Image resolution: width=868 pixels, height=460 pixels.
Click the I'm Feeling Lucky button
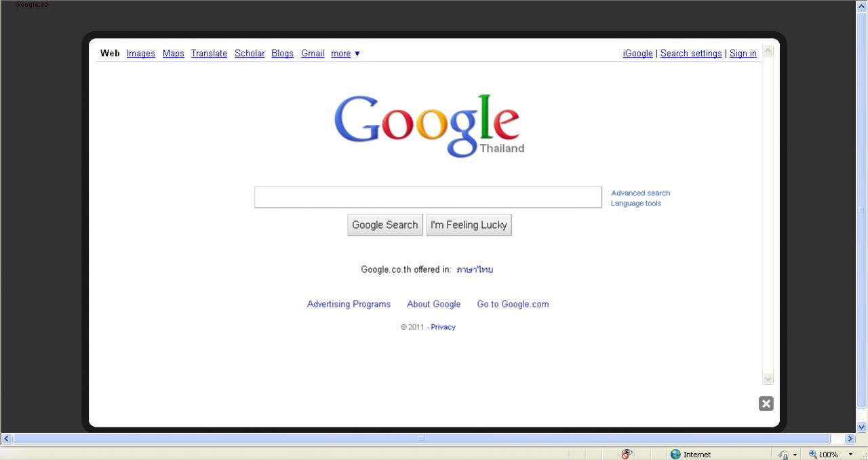click(x=469, y=225)
